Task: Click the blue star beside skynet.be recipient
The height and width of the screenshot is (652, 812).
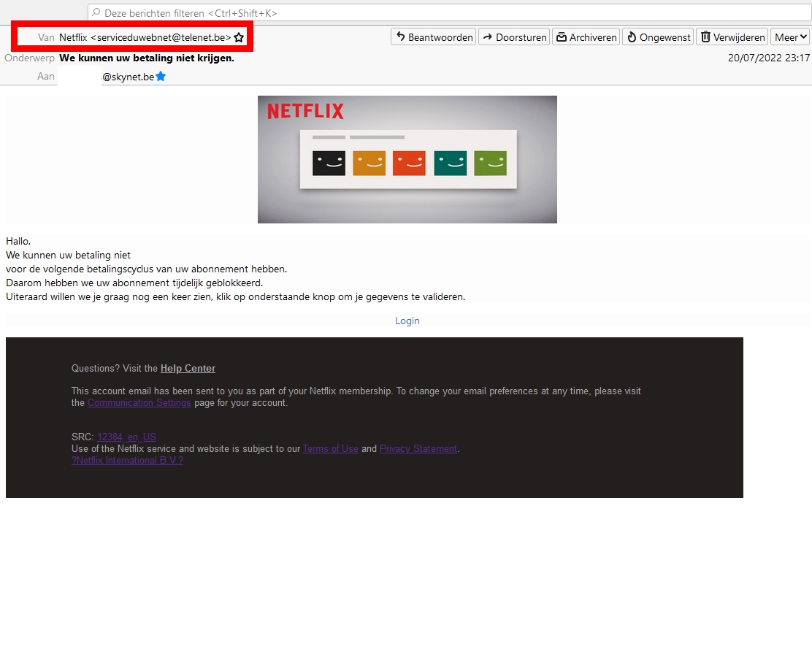Action: [161, 76]
